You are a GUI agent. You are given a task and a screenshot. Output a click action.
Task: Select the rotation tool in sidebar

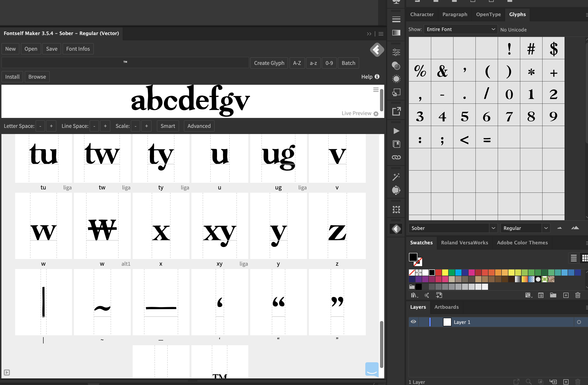pyautogui.click(x=395, y=190)
